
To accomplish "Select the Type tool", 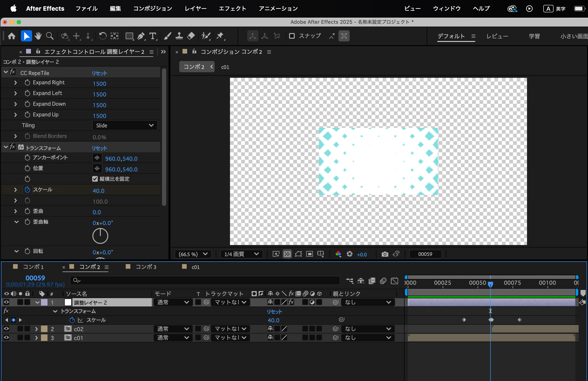I will click(153, 36).
